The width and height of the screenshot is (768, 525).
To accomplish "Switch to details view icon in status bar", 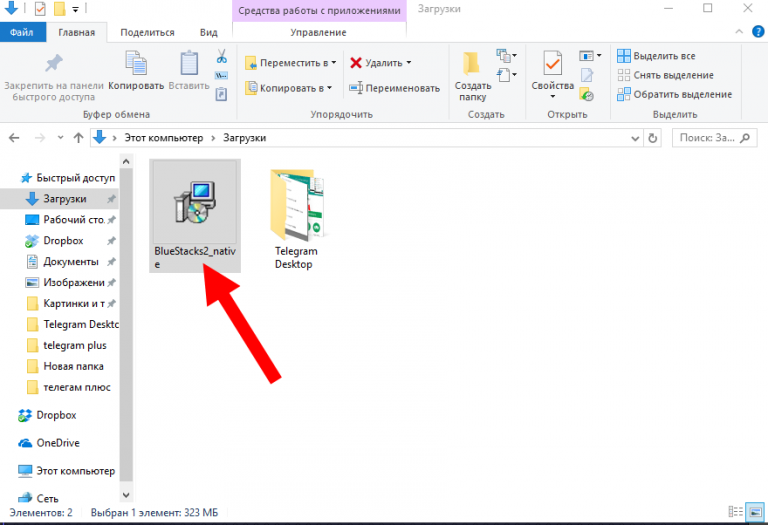I will [735, 512].
